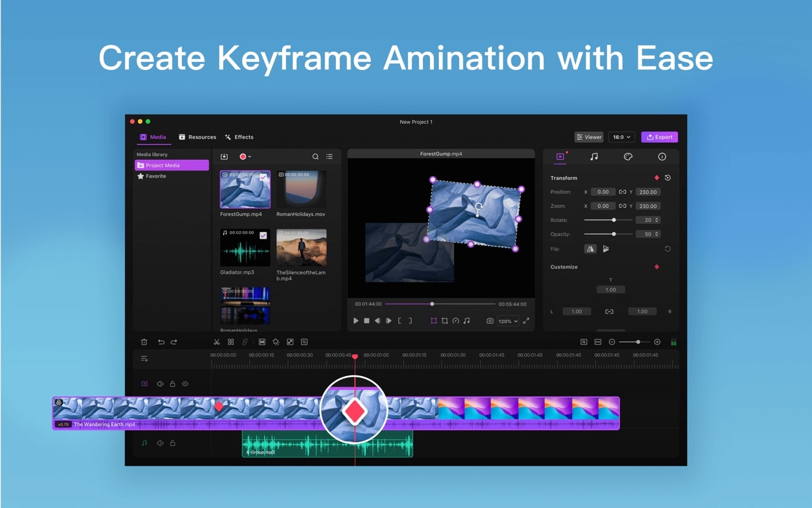This screenshot has height=508, width=812.
Task: Mute the video track with the speaker icon
Action: tap(160, 384)
